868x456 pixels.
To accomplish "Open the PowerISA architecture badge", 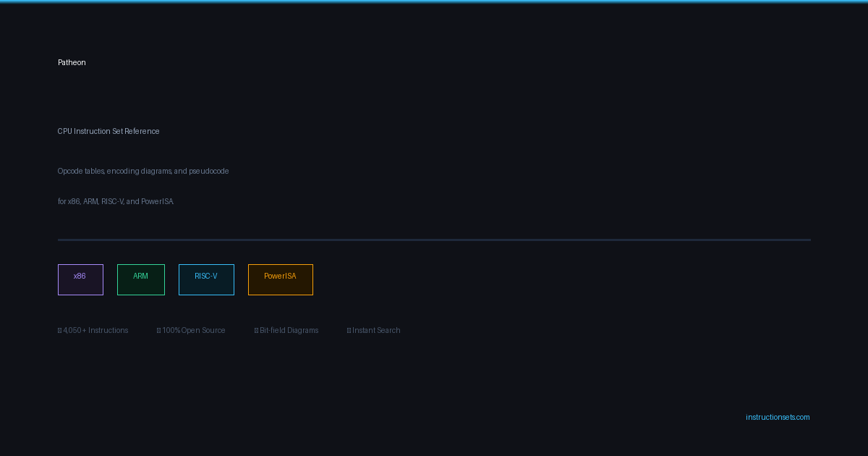I will click(281, 279).
